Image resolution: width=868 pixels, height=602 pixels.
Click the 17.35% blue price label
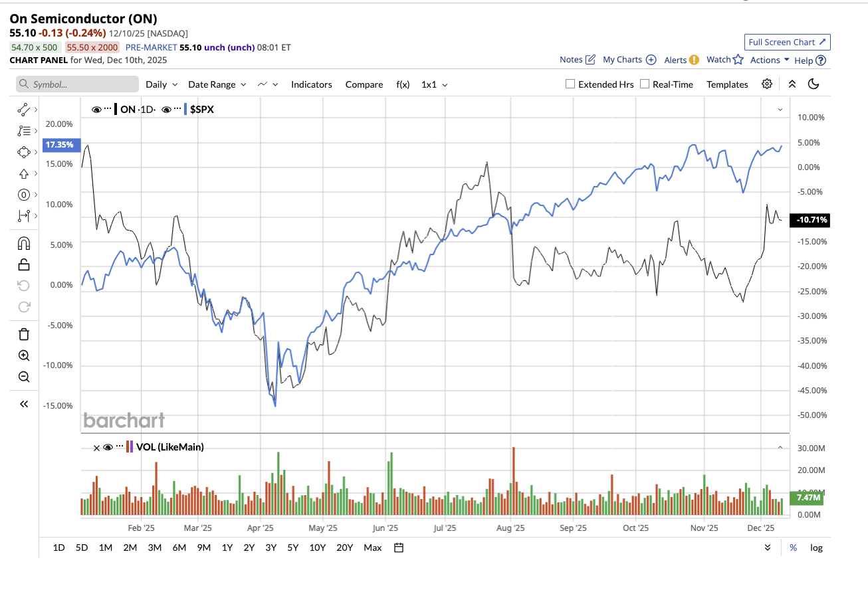click(x=61, y=144)
